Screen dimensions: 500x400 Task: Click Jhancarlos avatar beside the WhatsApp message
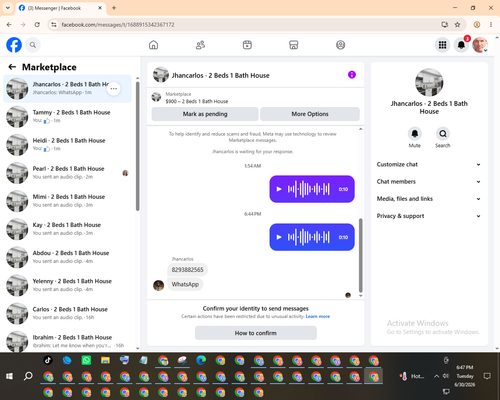click(158, 285)
